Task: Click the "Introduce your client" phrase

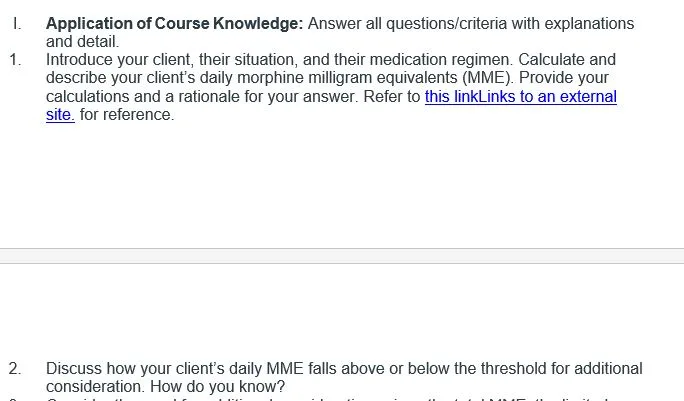Action: [118, 60]
